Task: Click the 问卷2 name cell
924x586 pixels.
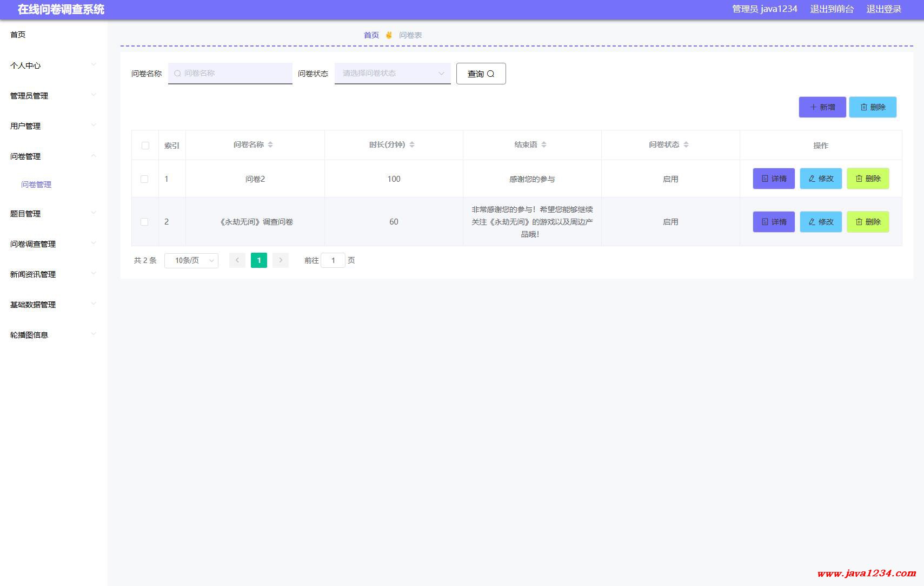Action: [255, 179]
